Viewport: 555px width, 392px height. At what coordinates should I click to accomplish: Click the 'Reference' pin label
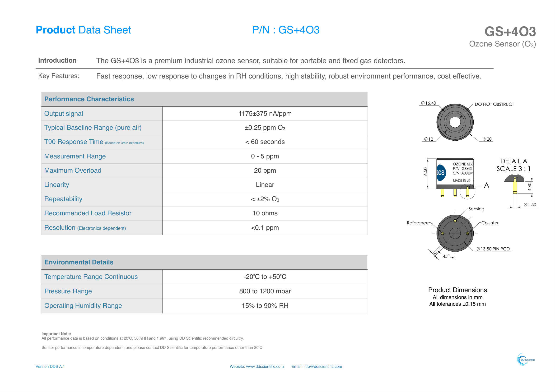(x=418, y=223)
